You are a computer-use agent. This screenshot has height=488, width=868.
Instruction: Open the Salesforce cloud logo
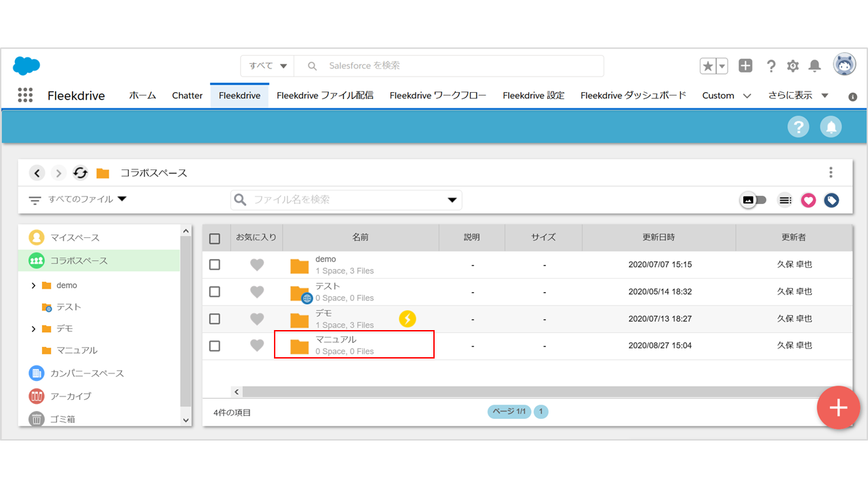point(26,66)
